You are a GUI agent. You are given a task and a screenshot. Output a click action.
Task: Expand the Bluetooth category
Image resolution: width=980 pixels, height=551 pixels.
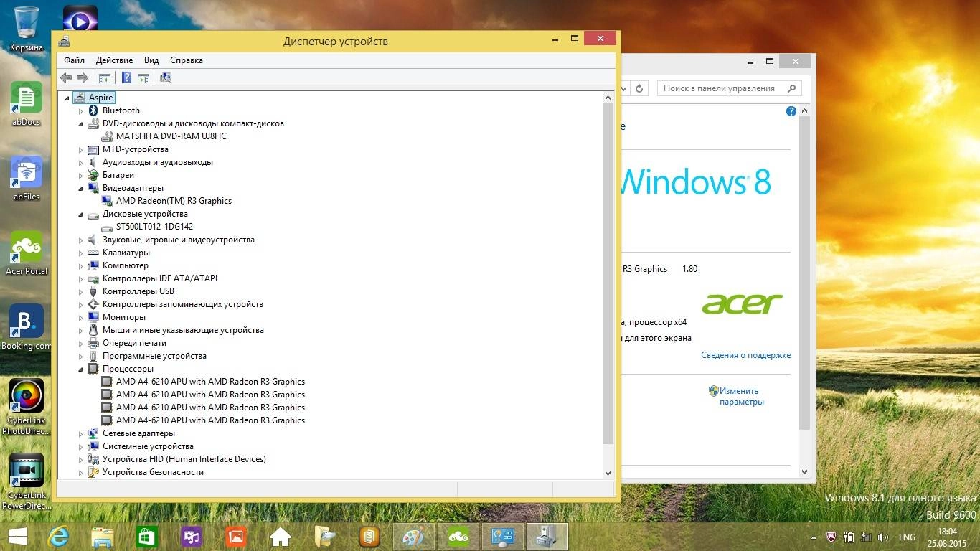click(x=80, y=111)
